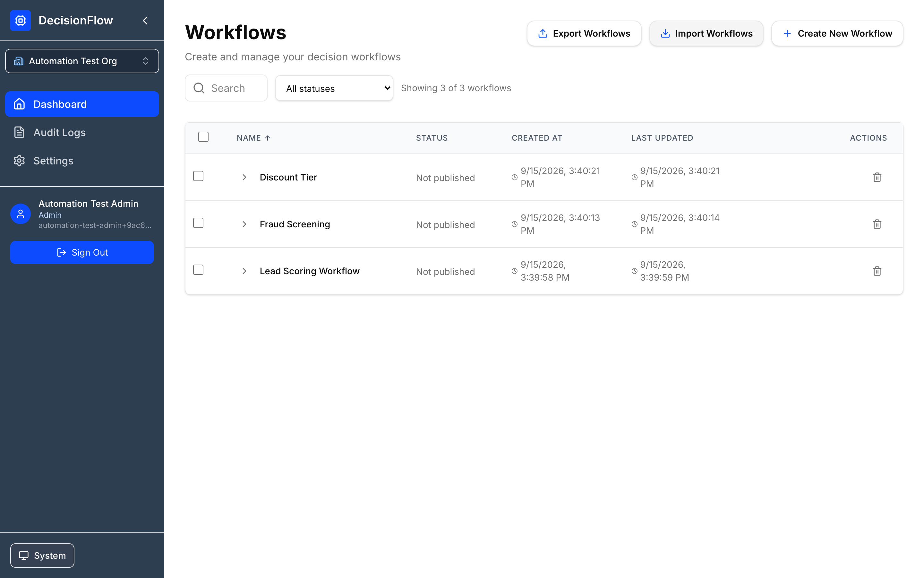
Task: Delete the Fraud Screening workflow
Action: coord(877,224)
